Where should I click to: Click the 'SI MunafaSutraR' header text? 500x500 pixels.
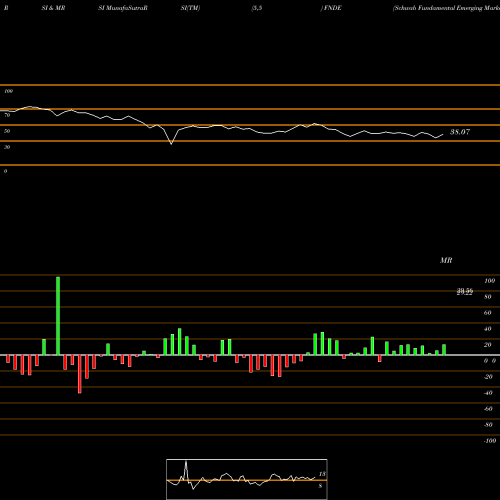pyautogui.click(x=123, y=8)
